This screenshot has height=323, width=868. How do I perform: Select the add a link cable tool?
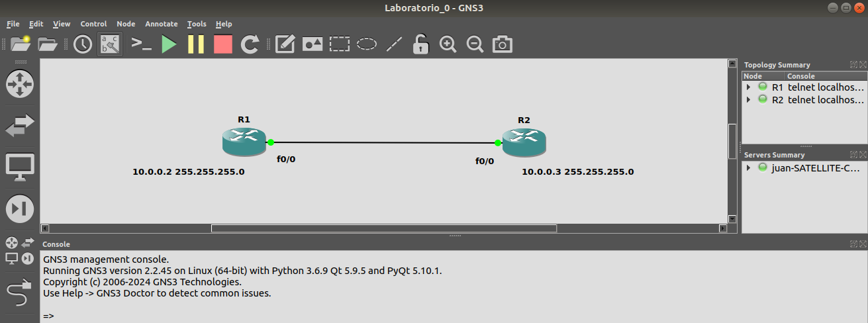pyautogui.click(x=20, y=292)
